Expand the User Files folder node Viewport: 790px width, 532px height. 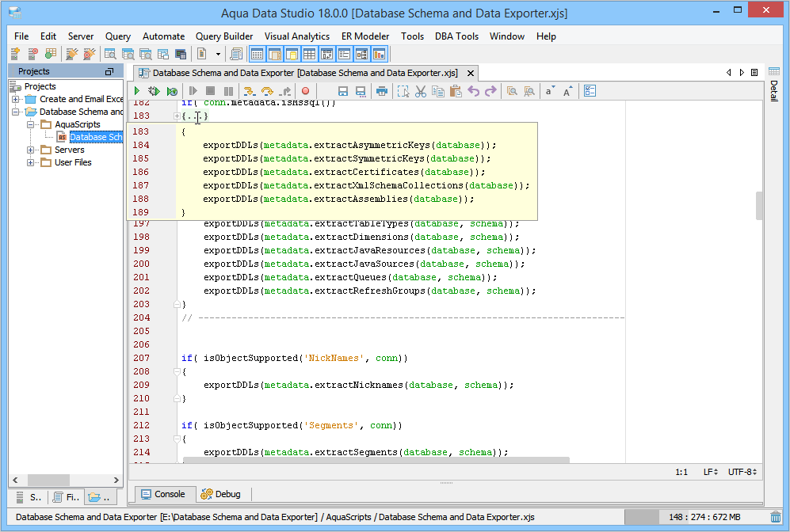point(31,162)
